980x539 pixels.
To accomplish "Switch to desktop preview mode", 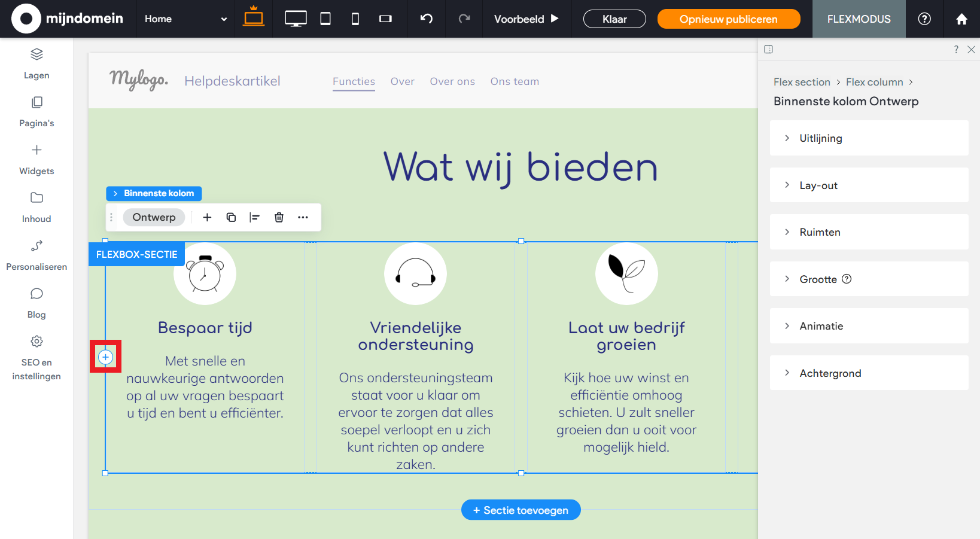I will (295, 19).
